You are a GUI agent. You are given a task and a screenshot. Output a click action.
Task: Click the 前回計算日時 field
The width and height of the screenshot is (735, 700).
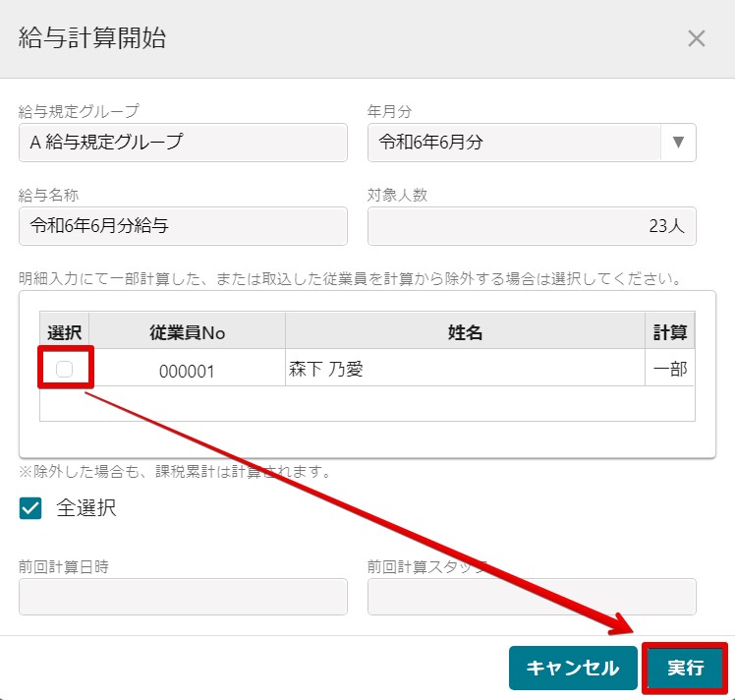pyautogui.click(x=184, y=597)
